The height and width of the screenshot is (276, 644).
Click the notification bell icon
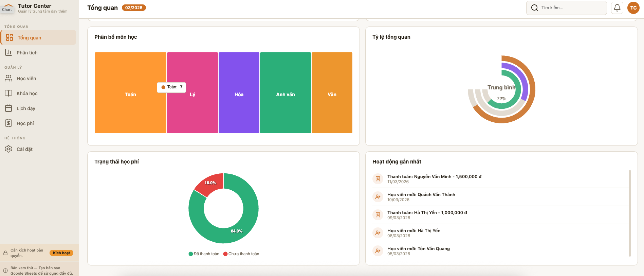coord(617,8)
